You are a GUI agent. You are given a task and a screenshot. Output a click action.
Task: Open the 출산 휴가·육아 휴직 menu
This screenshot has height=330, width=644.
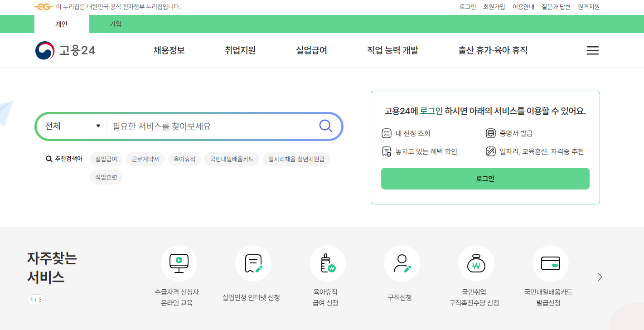(493, 50)
